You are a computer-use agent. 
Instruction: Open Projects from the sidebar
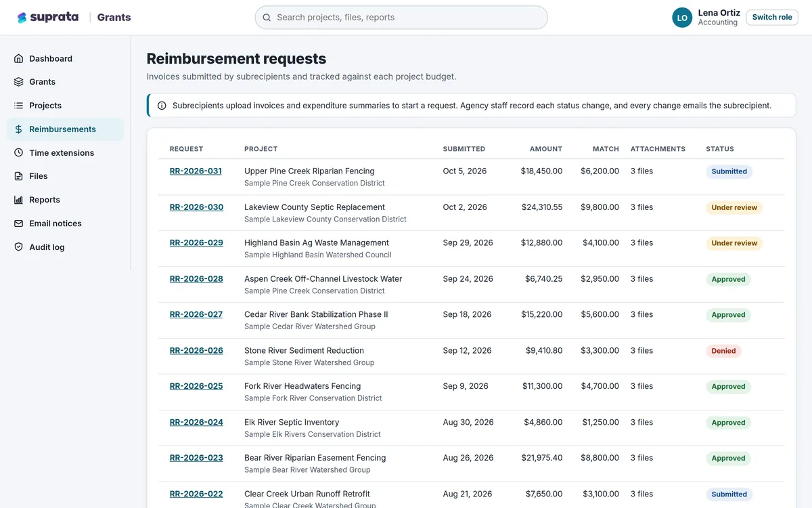66,106
